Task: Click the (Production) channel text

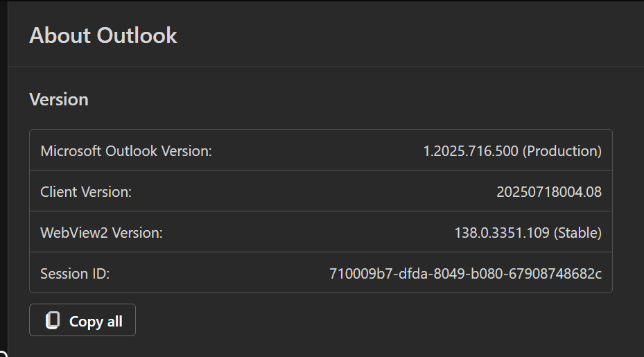Action: pos(562,150)
